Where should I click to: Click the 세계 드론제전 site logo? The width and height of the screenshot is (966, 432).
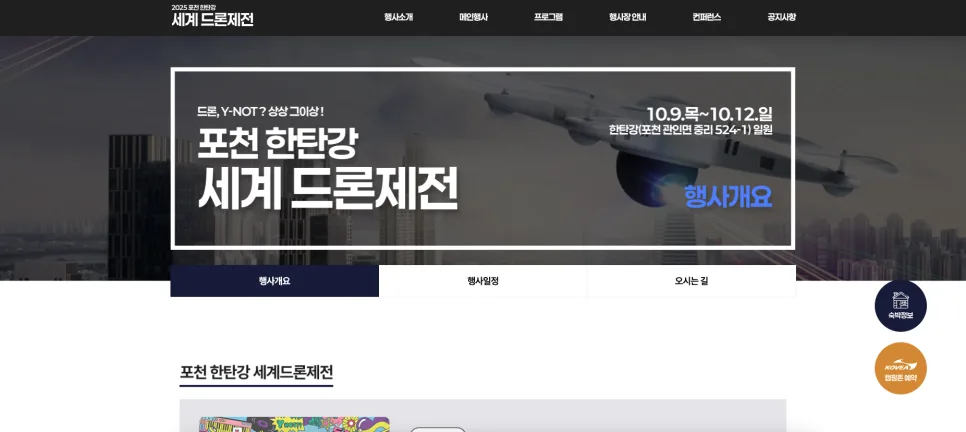[x=213, y=16]
